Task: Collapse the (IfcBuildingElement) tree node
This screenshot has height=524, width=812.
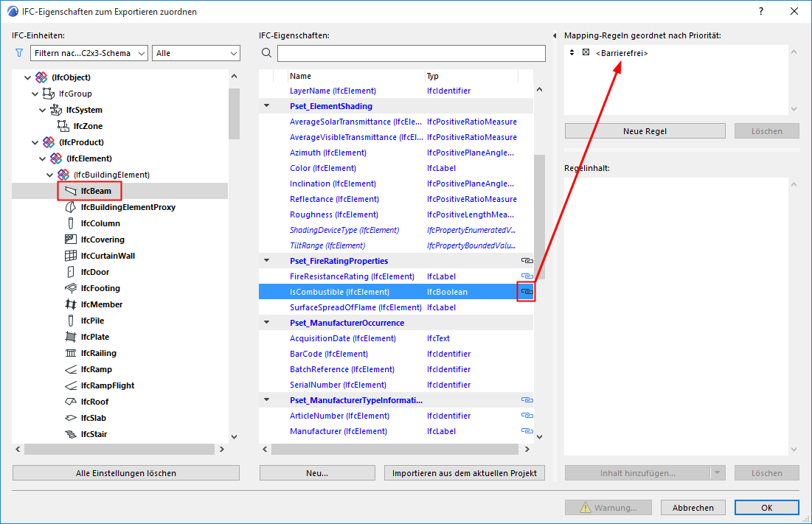Action: pyautogui.click(x=49, y=175)
